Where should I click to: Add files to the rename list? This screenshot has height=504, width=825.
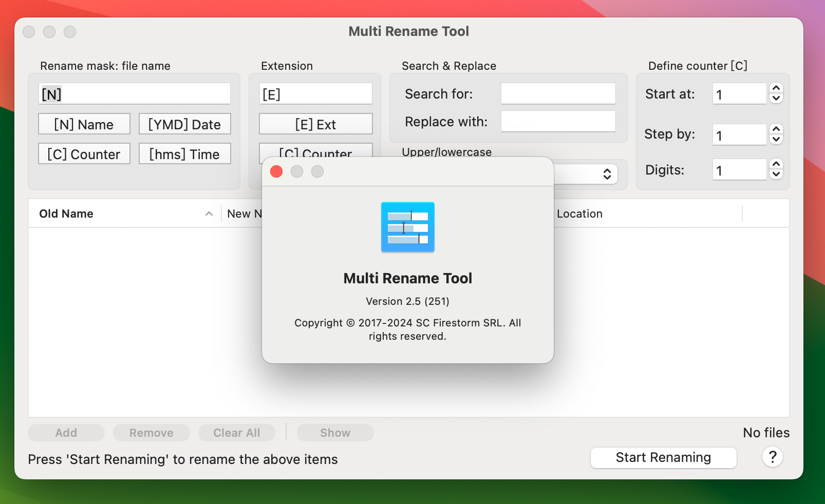[66, 433]
